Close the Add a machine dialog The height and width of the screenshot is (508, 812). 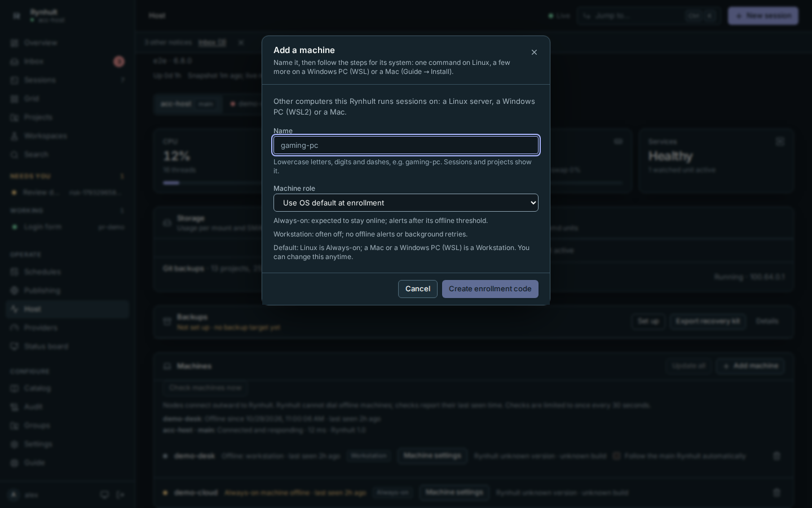(x=534, y=52)
